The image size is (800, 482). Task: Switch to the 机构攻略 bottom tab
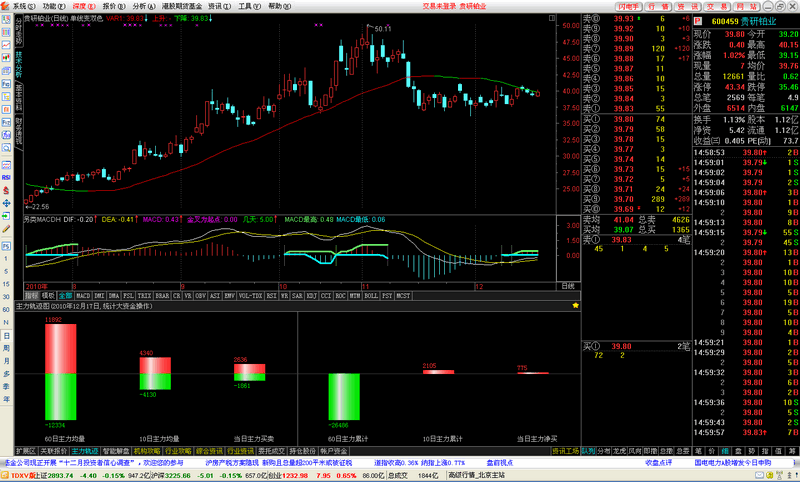click(x=147, y=451)
